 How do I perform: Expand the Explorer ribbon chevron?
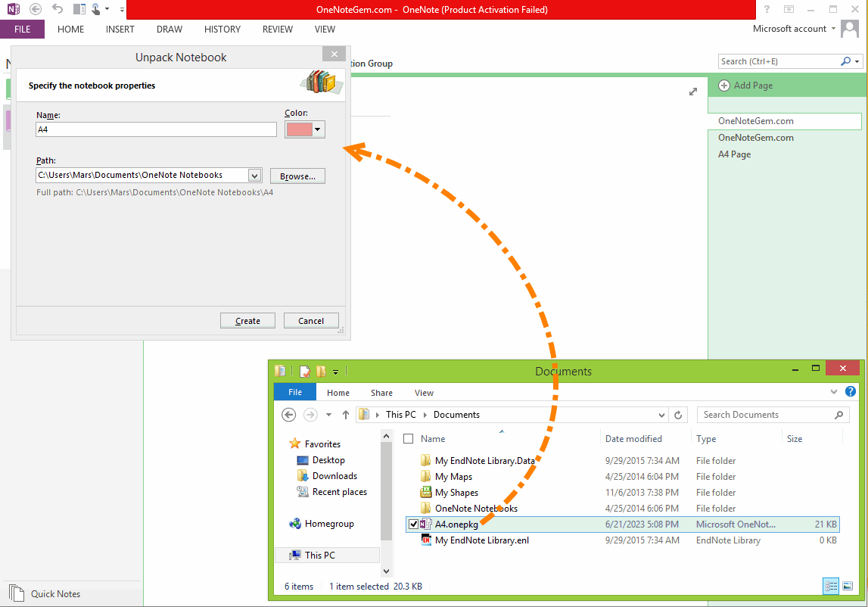tap(834, 391)
